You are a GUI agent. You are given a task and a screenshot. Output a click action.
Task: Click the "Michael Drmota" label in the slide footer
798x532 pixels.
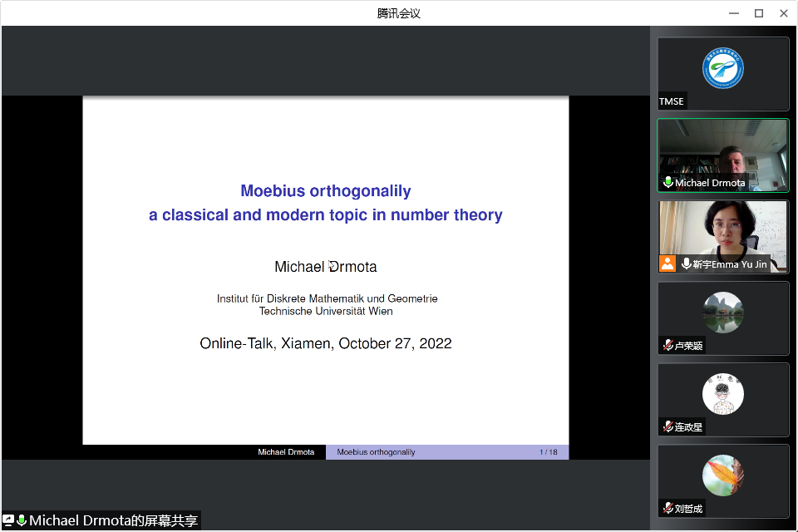tap(287, 451)
